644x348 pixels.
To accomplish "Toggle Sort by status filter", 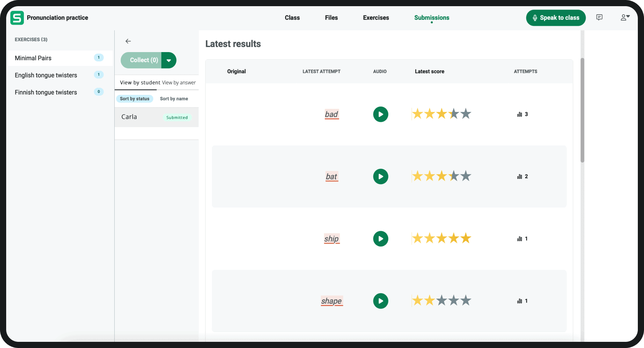I will click(x=134, y=99).
